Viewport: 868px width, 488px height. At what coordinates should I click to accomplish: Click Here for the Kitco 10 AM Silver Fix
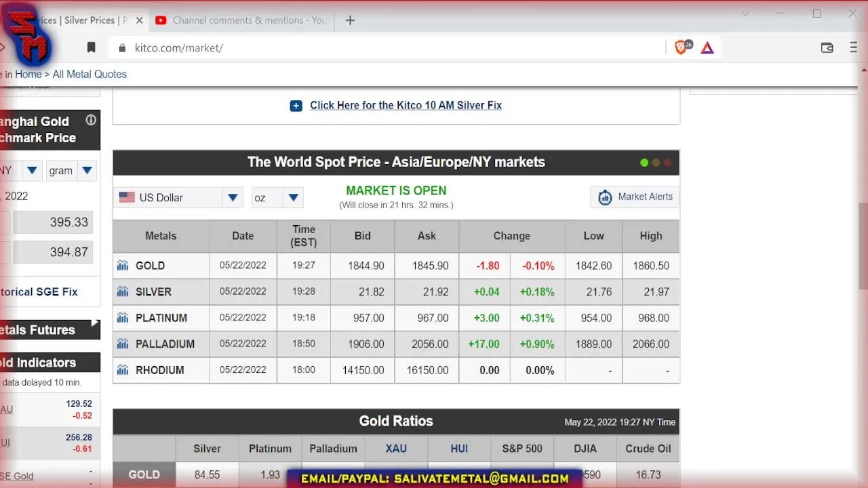pos(406,105)
